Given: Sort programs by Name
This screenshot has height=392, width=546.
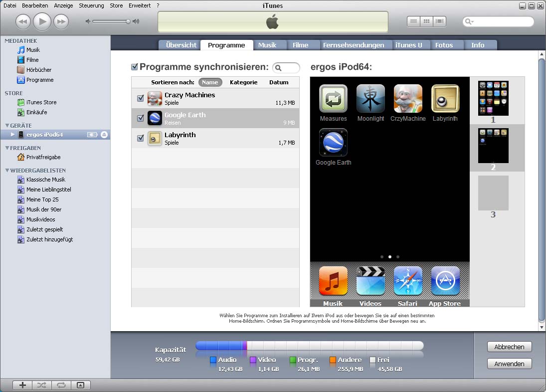Looking at the screenshot, I should point(210,82).
